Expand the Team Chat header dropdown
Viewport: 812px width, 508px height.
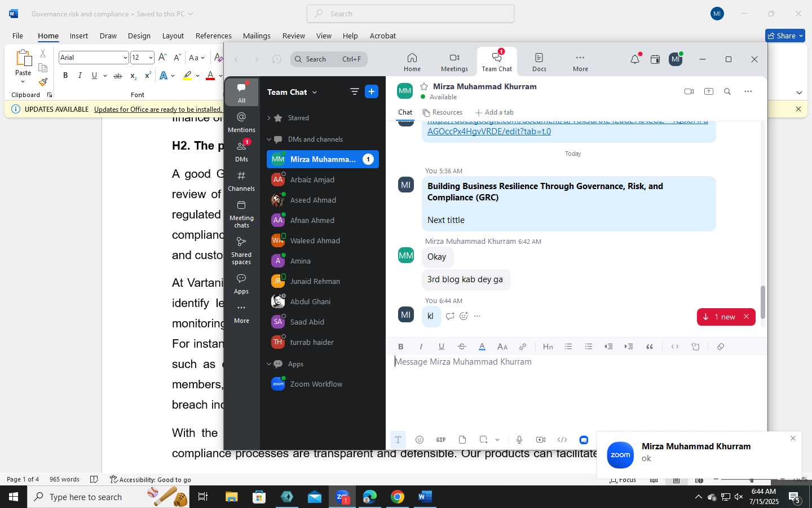[314, 92]
